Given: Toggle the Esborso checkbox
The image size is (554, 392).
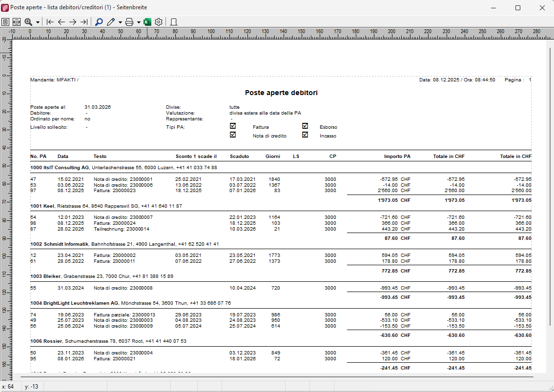Looking at the screenshot, I should 305,126.
